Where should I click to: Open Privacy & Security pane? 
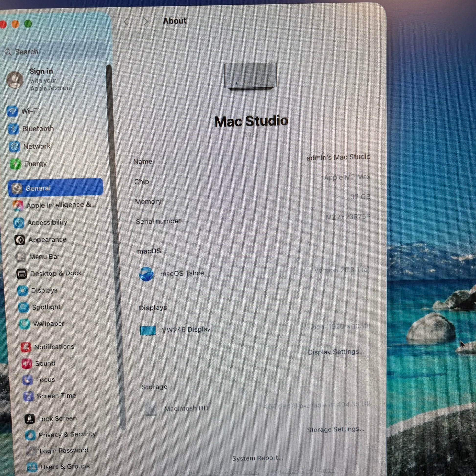(67, 434)
